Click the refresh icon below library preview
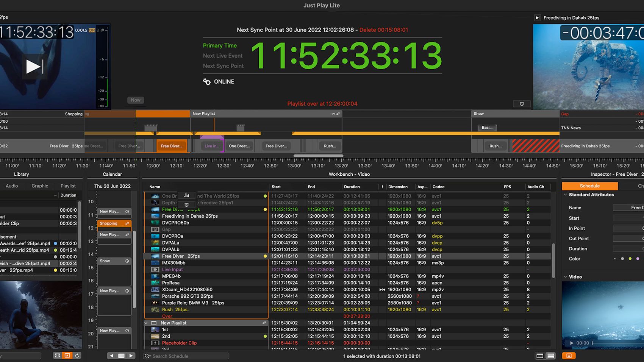 click(x=77, y=356)
